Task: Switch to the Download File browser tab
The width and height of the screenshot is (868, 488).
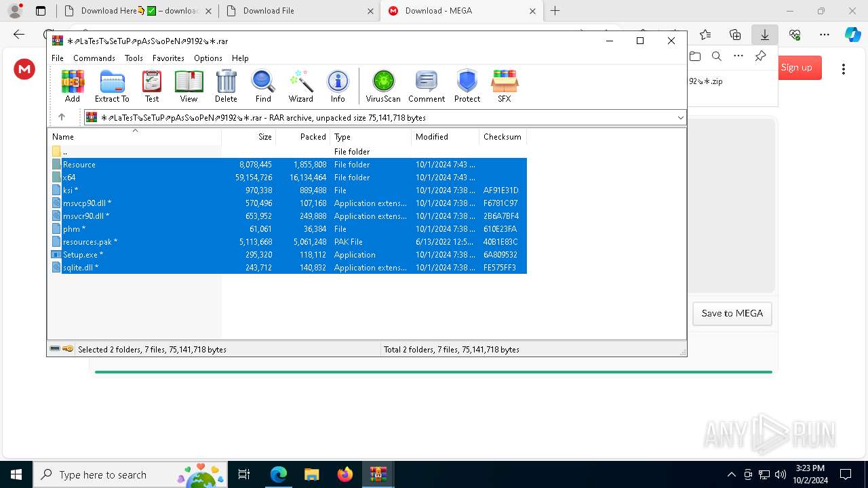Action: click(x=299, y=11)
